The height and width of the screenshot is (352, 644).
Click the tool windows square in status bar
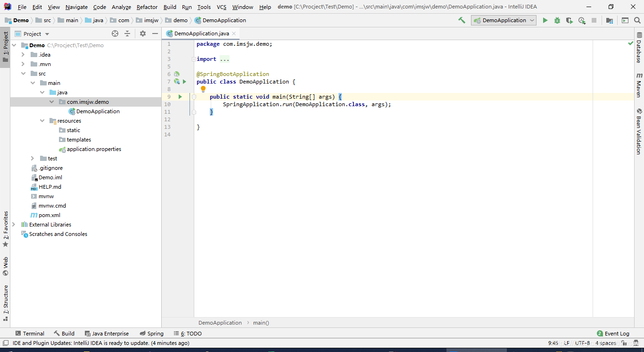[x=5, y=343]
